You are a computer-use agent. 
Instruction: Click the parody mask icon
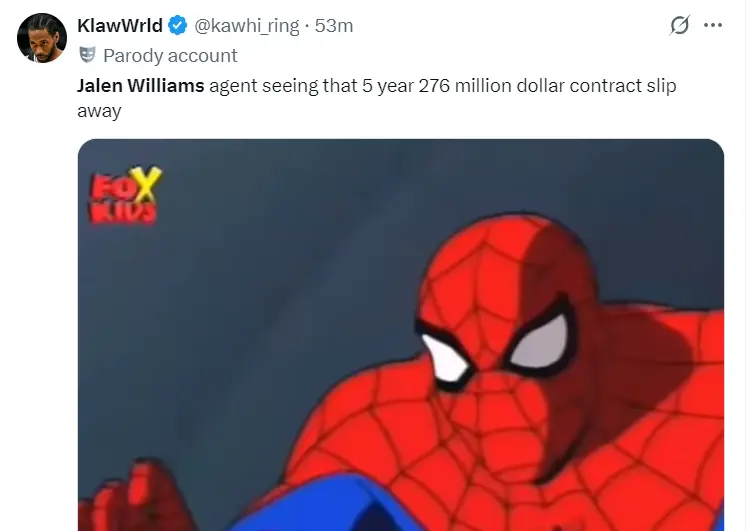[87, 55]
